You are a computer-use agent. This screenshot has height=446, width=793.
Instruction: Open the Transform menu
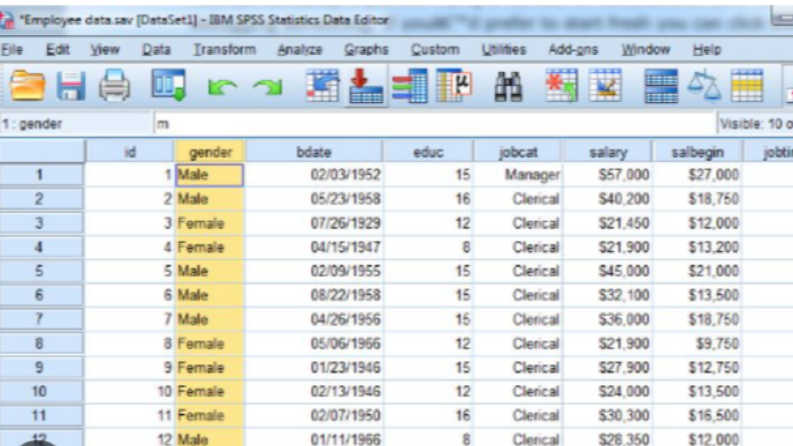[x=225, y=50]
